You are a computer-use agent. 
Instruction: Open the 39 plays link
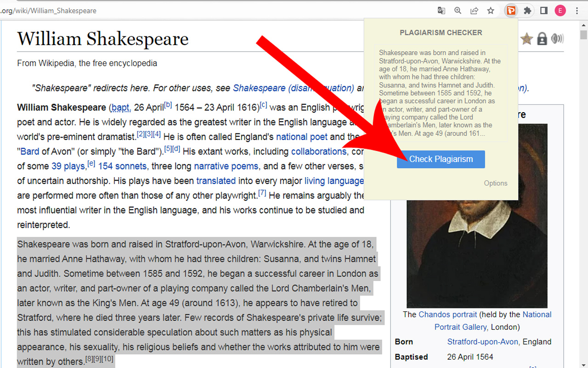pyautogui.click(x=68, y=166)
